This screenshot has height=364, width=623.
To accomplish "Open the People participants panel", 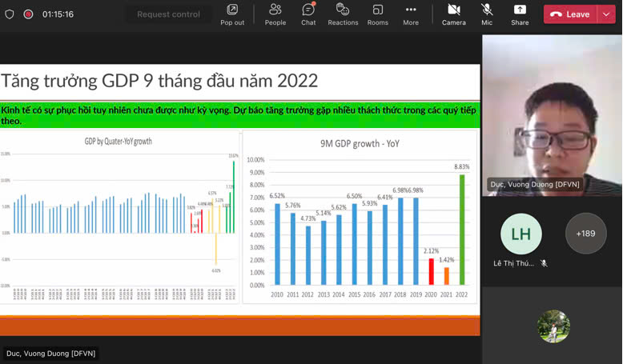I will click(x=275, y=14).
